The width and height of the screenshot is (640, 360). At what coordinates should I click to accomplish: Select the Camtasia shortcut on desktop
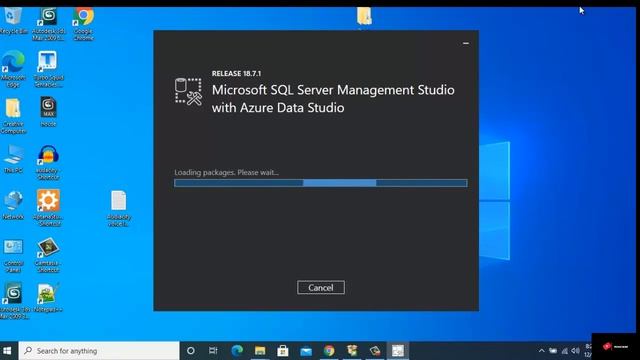pos(48,256)
